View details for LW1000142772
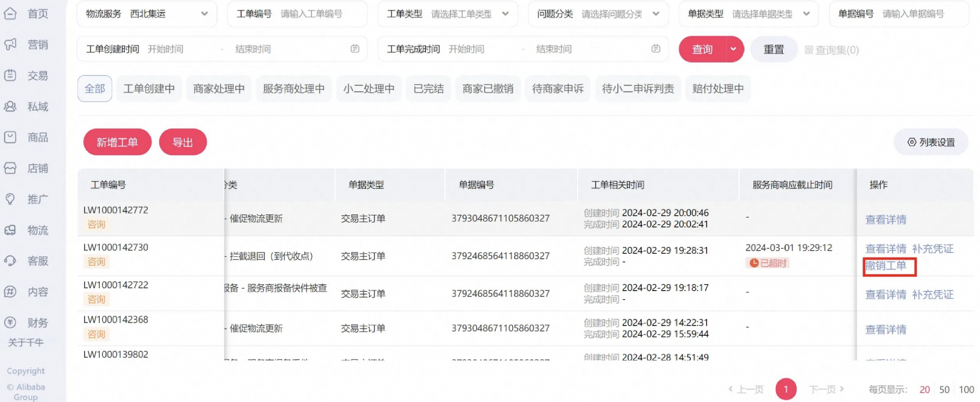Viewport: 980px width, 402px height. [886, 219]
